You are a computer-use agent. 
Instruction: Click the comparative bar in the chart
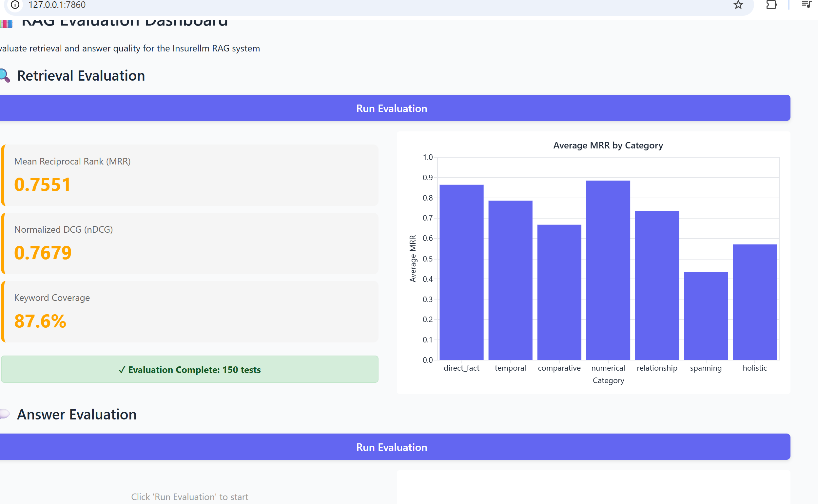pyautogui.click(x=559, y=292)
